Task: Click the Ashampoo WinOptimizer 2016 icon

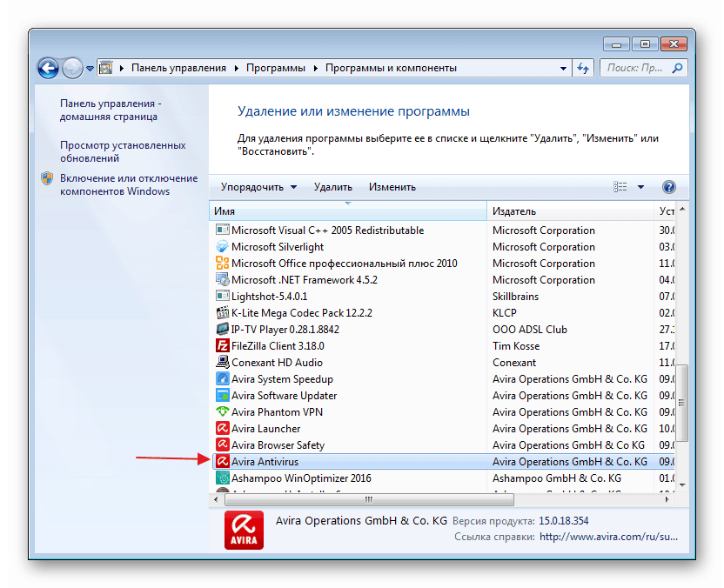Action: click(x=223, y=478)
